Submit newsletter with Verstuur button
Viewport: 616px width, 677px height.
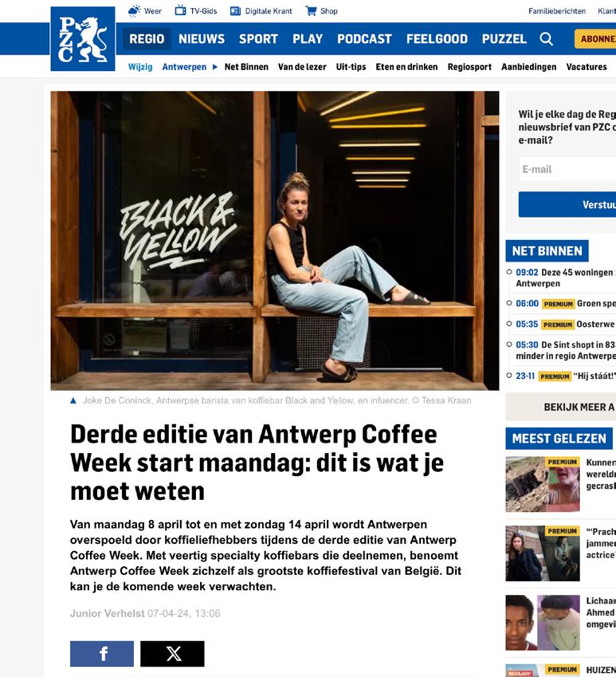coord(567,205)
